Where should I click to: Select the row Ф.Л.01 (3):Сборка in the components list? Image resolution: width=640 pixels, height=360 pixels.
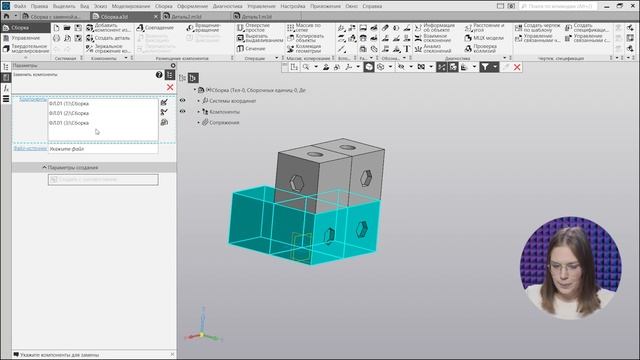(103, 123)
